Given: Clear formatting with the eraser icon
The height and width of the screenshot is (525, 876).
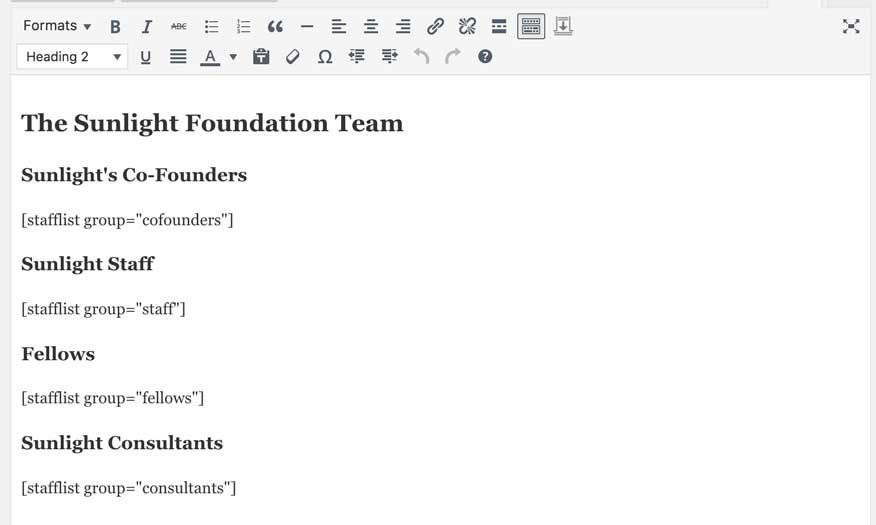Looking at the screenshot, I should [x=293, y=57].
